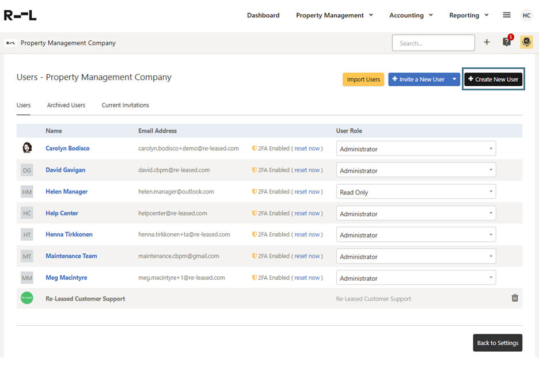Delete Re-Leased Customer Support with trash icon
539x392 pixels.
[515, 298]
